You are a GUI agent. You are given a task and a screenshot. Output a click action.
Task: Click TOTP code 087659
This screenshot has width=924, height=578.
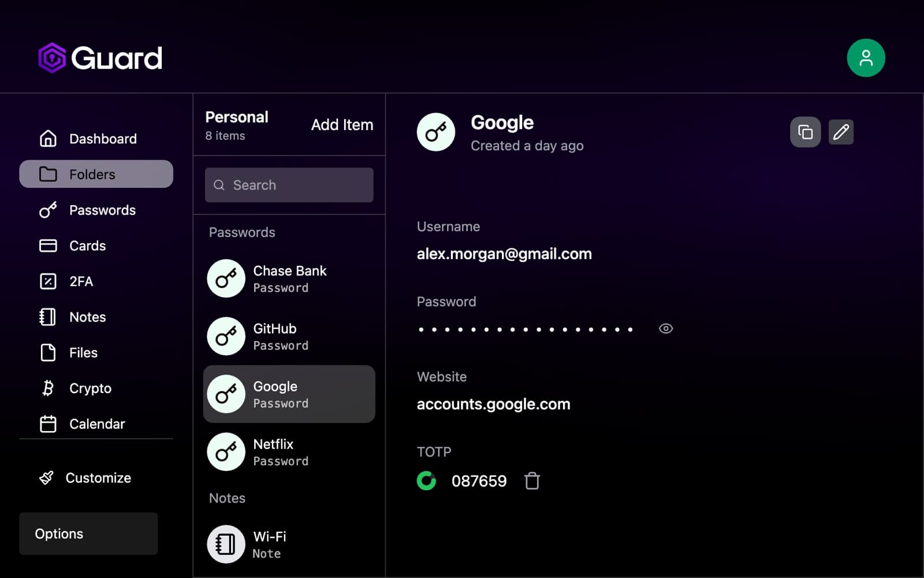click(x=479, y=481)
